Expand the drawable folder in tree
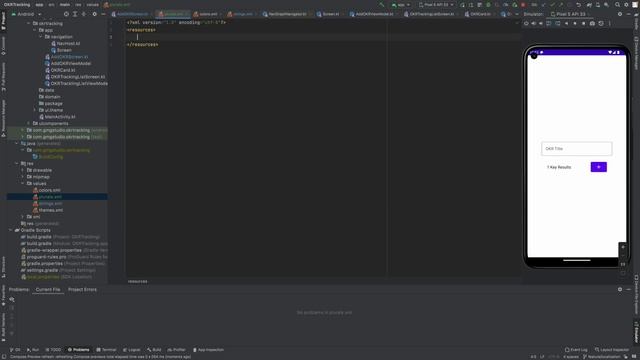 coord(22,170)
